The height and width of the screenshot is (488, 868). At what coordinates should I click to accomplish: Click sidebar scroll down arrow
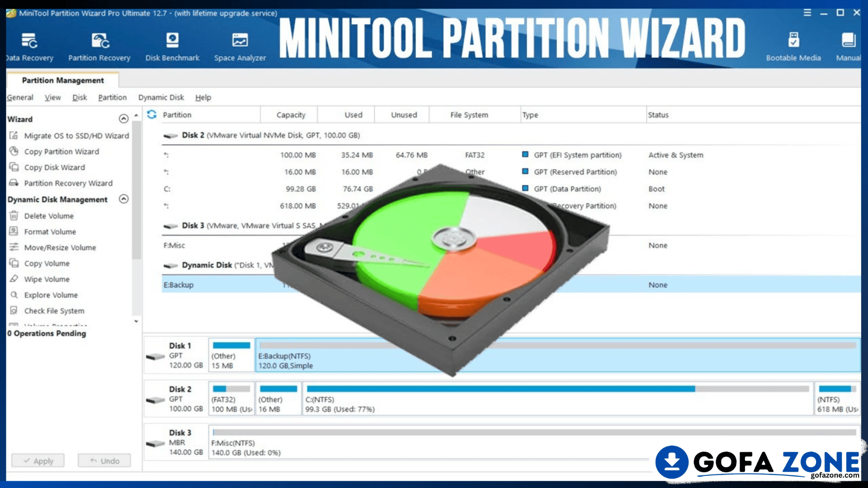point(136,321)
